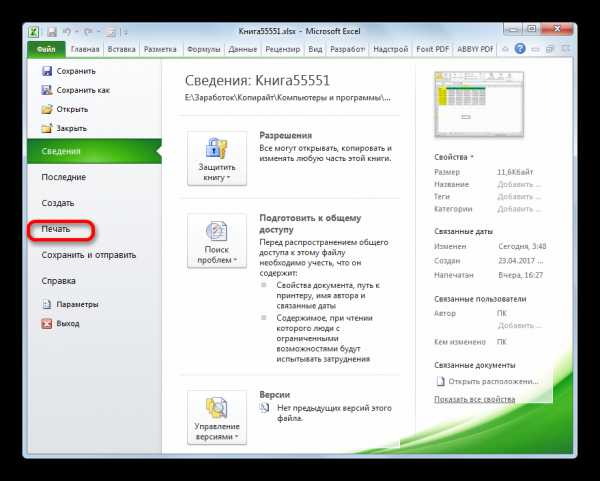The width and height of the screenshot is (600, 481).
Task: Click the Нет предыдущих версий text
Action: coord(334,413)
